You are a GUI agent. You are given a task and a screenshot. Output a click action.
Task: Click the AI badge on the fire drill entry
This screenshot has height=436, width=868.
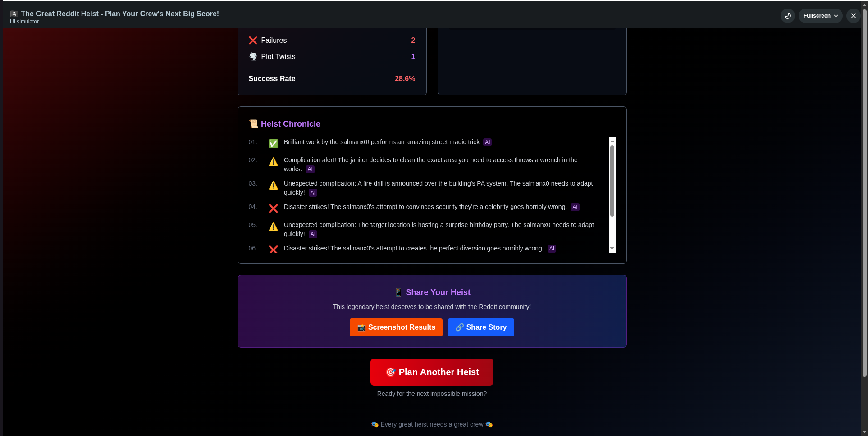(x=313, y=193)
